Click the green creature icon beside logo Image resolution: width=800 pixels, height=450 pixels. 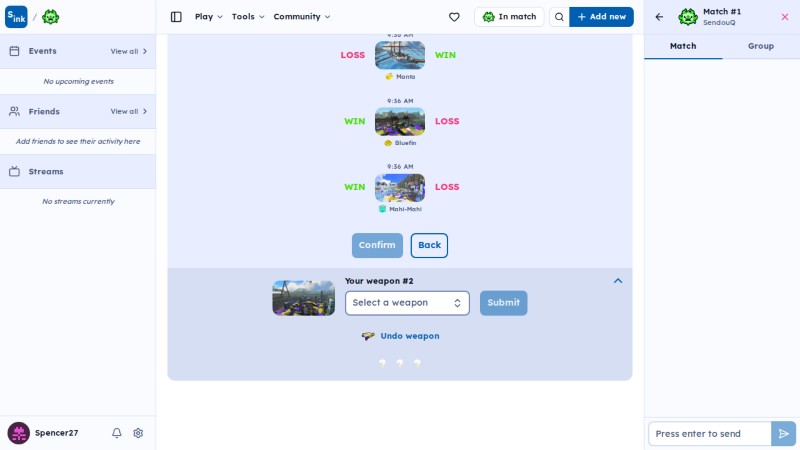[51, 17]
